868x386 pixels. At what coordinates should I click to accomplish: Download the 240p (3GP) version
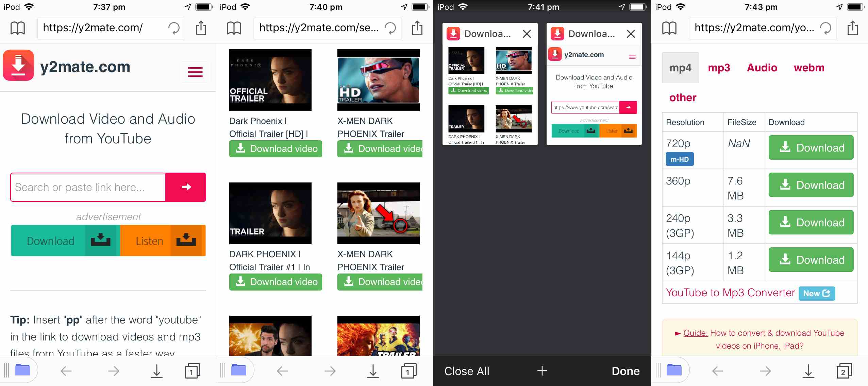pos(811,222)
